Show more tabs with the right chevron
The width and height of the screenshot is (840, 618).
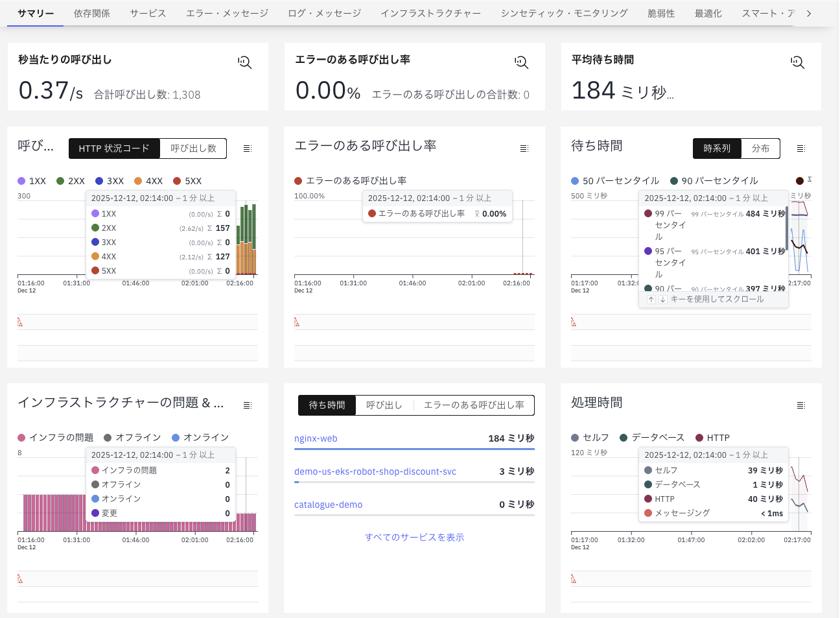pyautogui.click(x=809, y=13)
